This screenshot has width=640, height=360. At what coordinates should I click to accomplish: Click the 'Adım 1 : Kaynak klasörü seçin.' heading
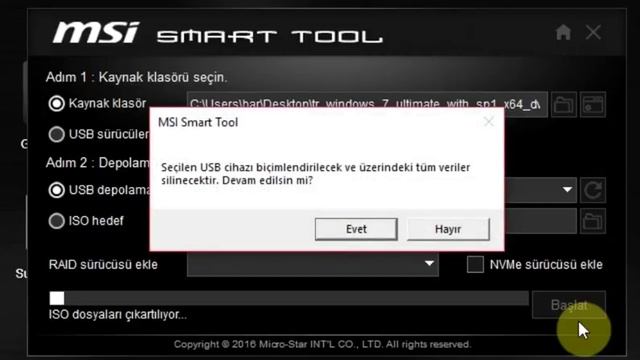[136, 77]
